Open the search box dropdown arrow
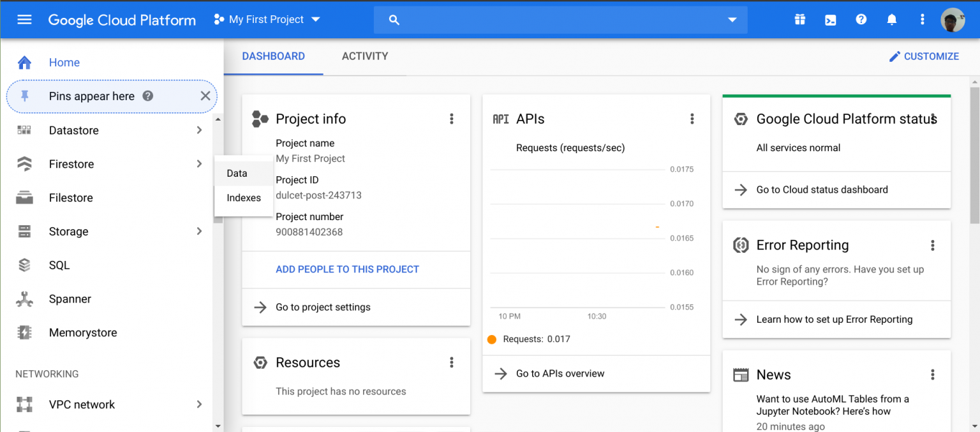 pos(732,20)
